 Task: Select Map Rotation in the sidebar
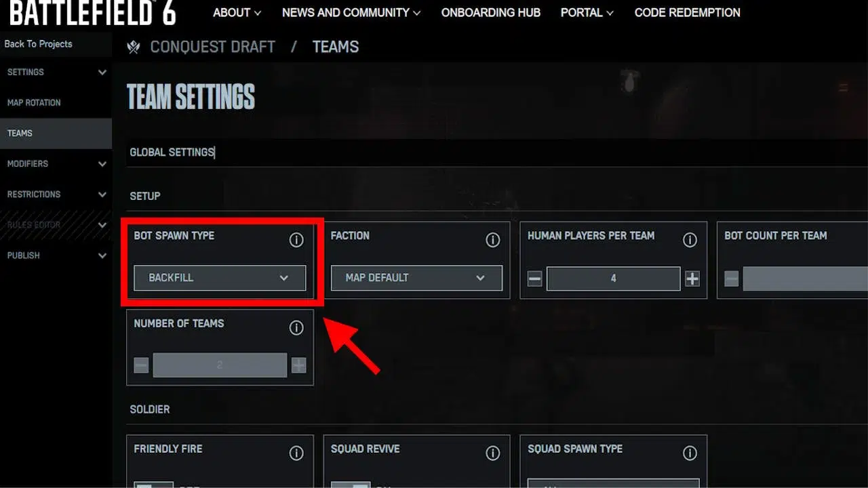[34, 103]
